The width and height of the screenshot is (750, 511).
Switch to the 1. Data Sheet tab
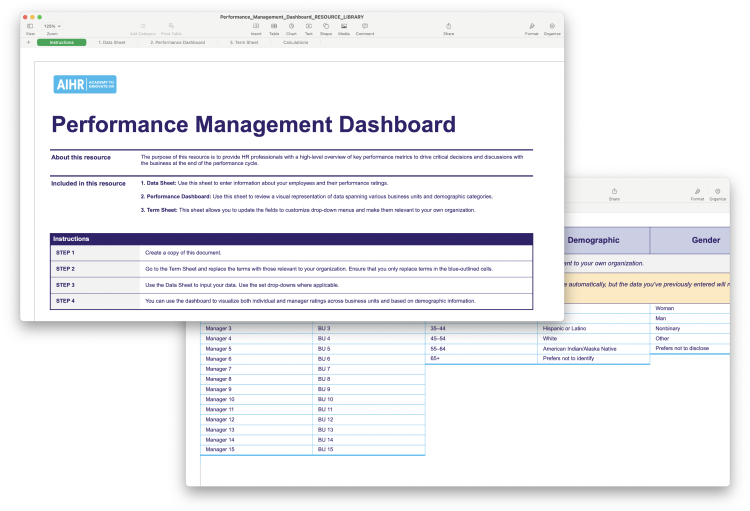click(x=112, y=43)
